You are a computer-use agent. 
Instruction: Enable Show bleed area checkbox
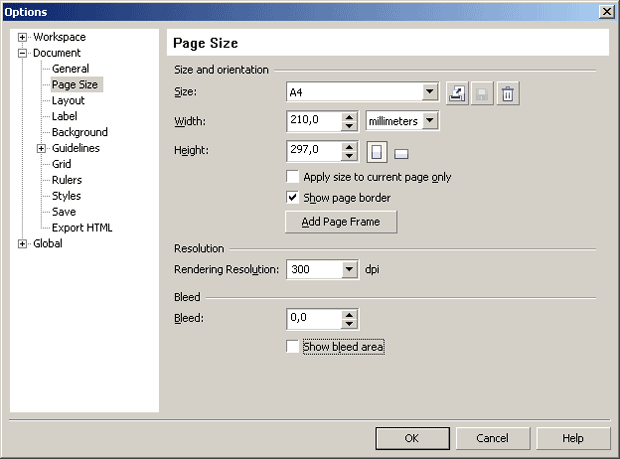[293, 347]
